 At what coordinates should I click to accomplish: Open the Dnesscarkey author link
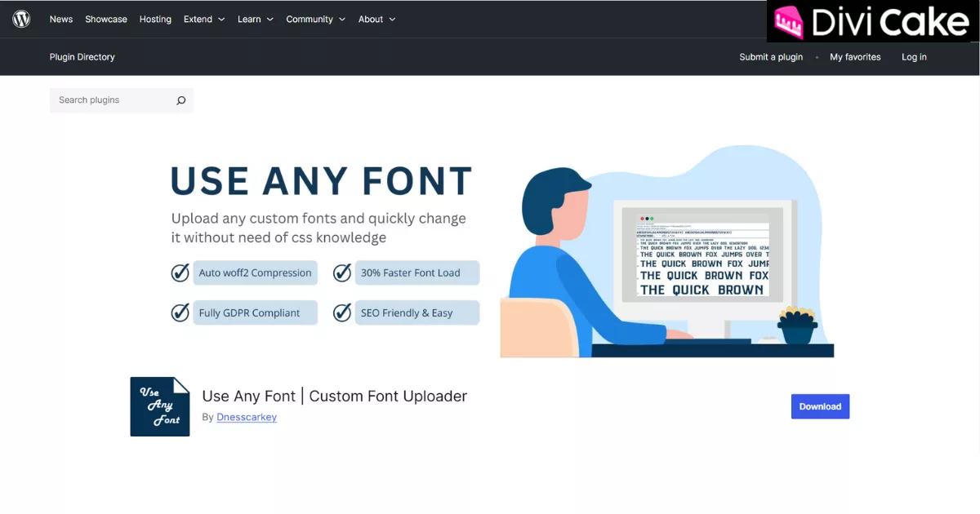[247, 417]
